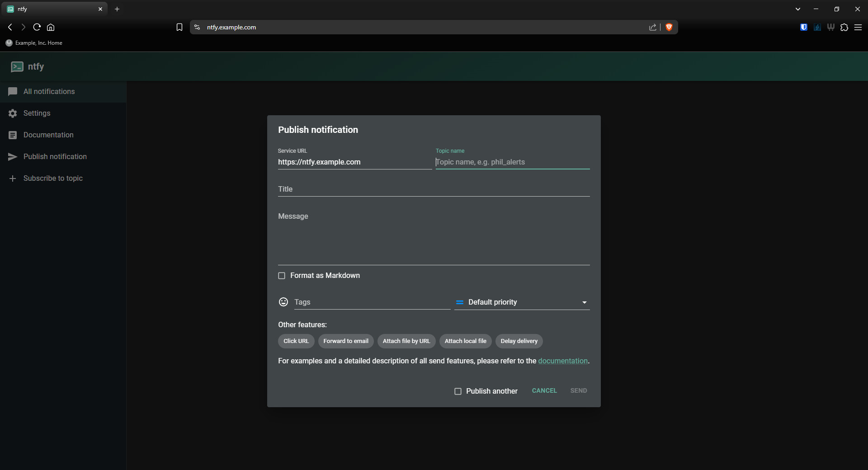This screenshot has height=470, width=868.
Task: Open All notifications in the sidebar
Action: pos(49,92)
